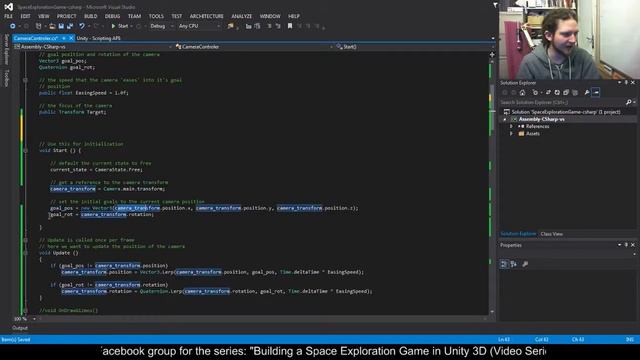Click Sync with Active Document icon
The width and height of the screenshot is (640, 360).
(x=548, y=93)
